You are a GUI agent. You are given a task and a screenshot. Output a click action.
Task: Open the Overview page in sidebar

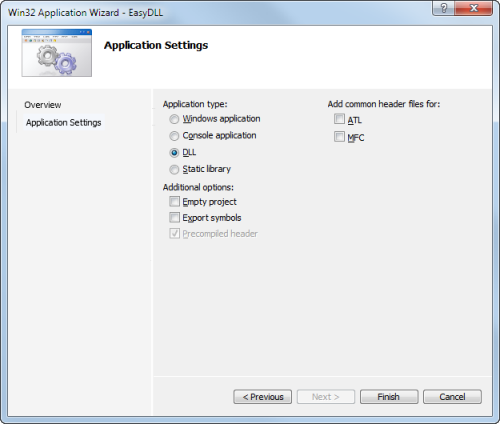click(43, 105)
